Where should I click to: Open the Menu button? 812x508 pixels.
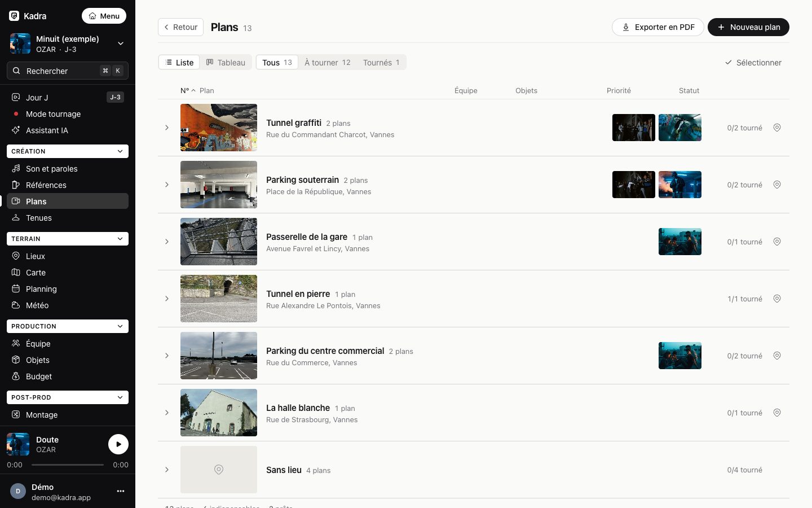click(x=104, y=16)
